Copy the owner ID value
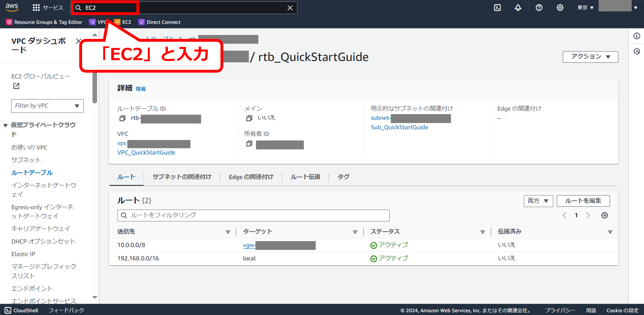 249,144
